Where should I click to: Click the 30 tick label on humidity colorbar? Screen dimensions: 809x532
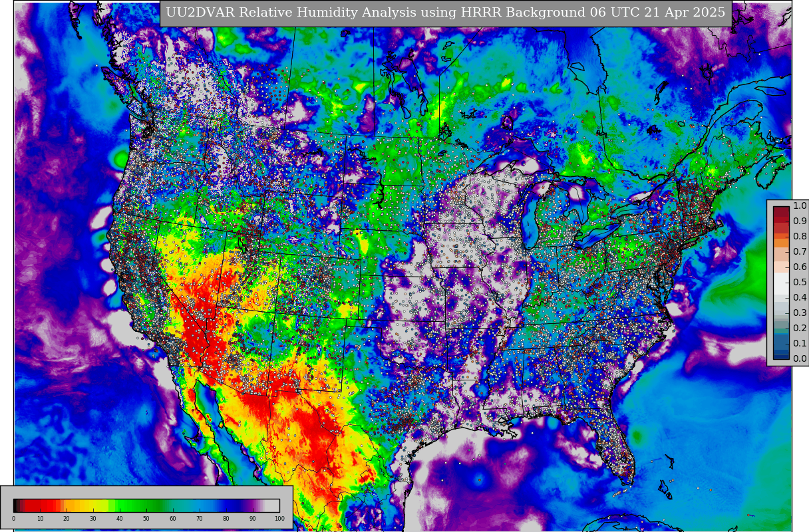tap(93, 519)
